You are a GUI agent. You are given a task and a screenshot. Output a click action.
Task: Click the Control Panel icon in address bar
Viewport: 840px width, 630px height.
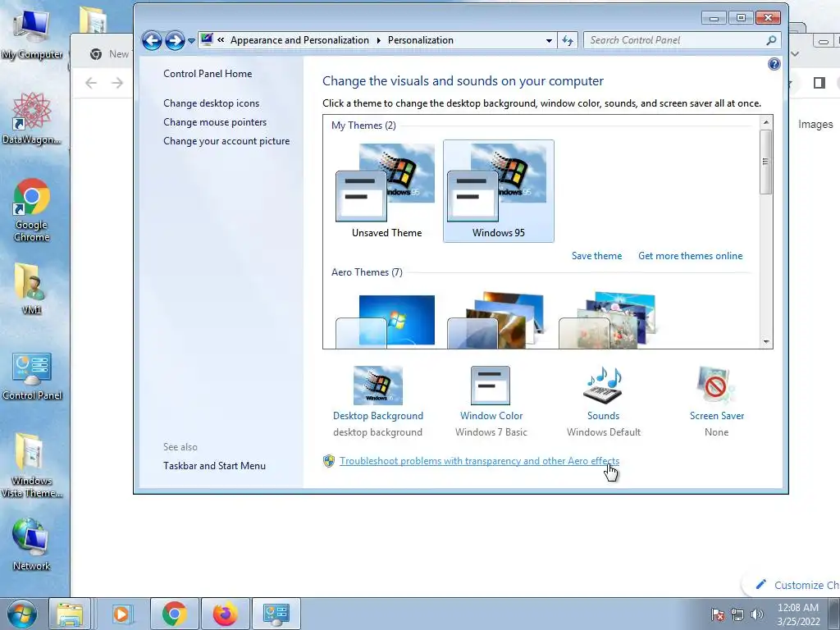pos(207,39)
